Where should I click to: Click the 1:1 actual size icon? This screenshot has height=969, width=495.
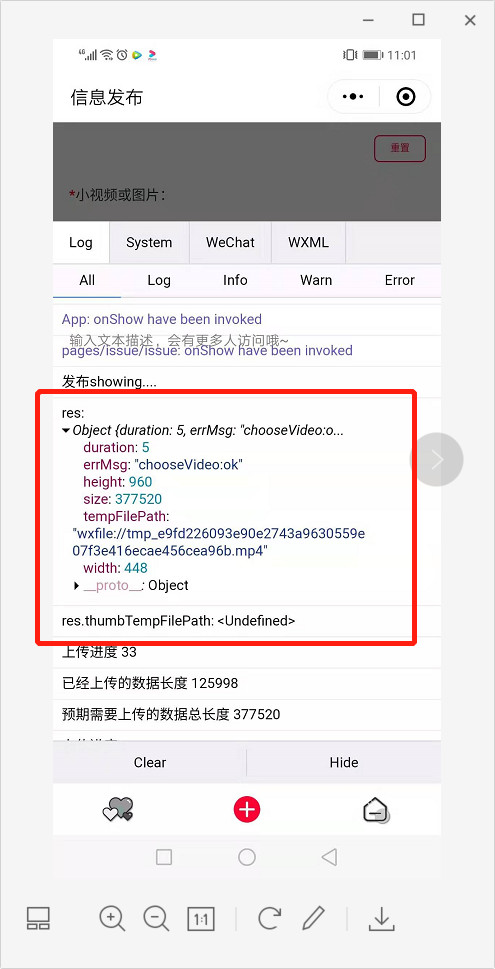point(201,919)
